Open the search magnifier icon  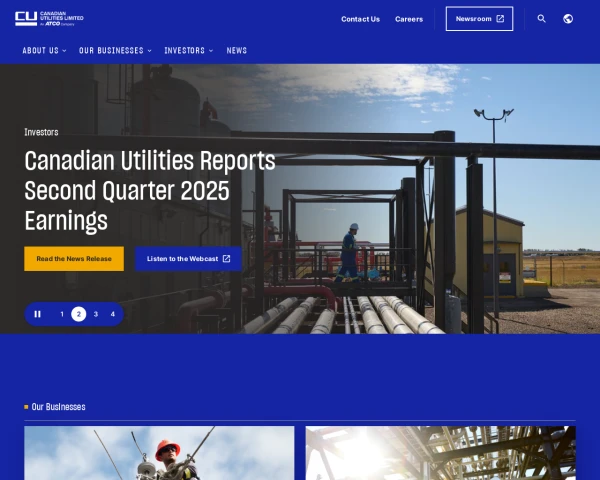pos(542,19)
